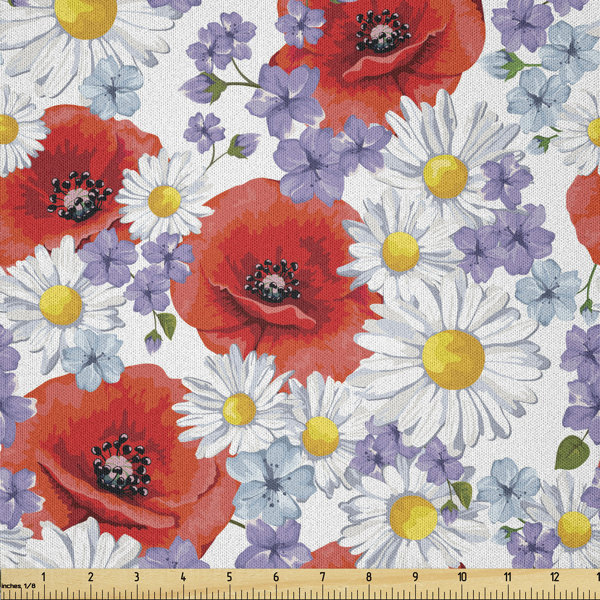
Task: Click the number 1 on the ruler
Action: pos(43,577)
